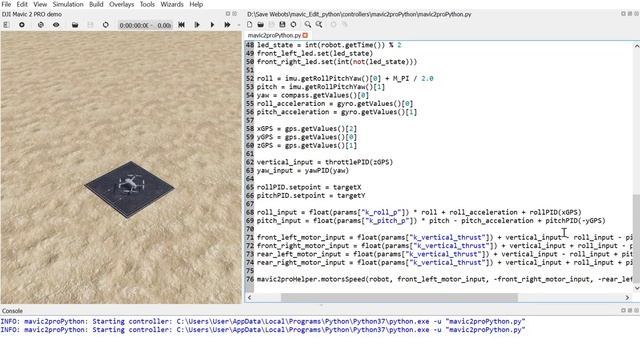Close the 3D view panel
640x360 pixels.
click(x=235, y=14)
